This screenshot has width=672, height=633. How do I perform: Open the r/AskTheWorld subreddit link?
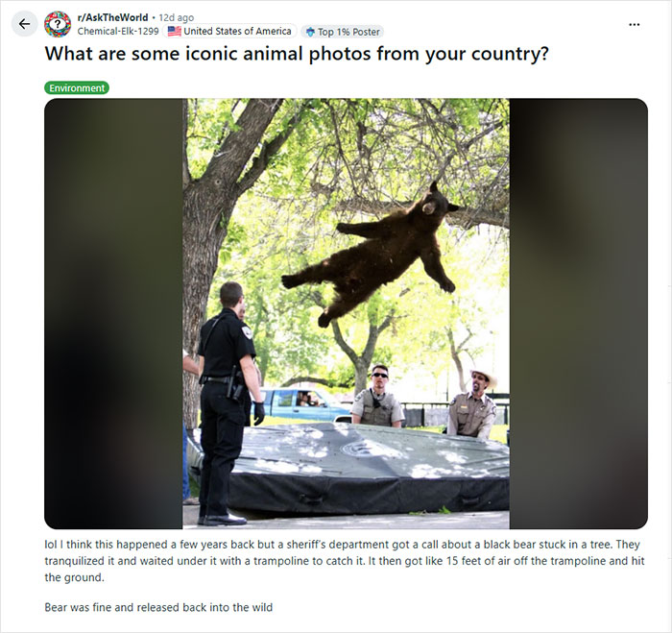(112, 17)
